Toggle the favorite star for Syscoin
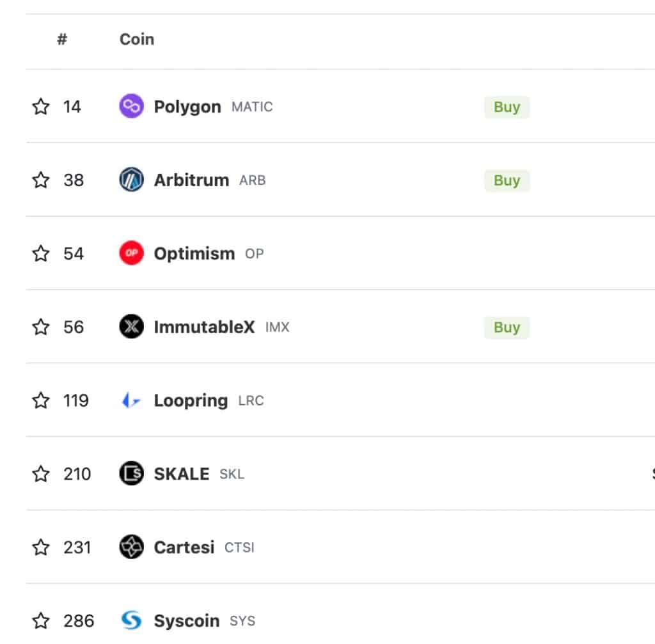Viewport: 655px width, 644px height. (41, 620)
